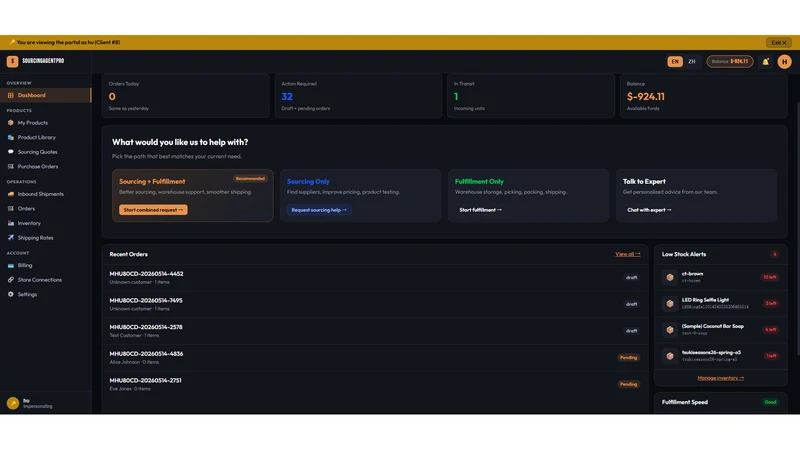Click the Settings gear icon
The width and height of the screenshot is (800, 450).
11,294
